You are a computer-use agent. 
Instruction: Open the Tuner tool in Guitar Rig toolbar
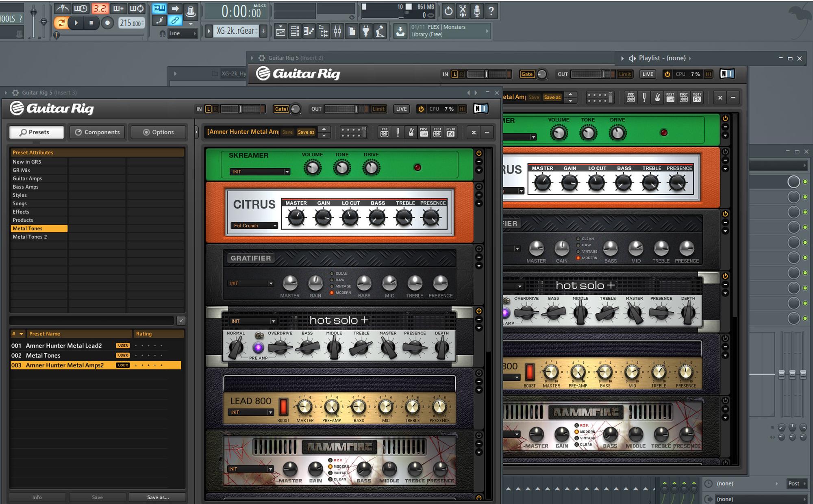coord(398,132)
